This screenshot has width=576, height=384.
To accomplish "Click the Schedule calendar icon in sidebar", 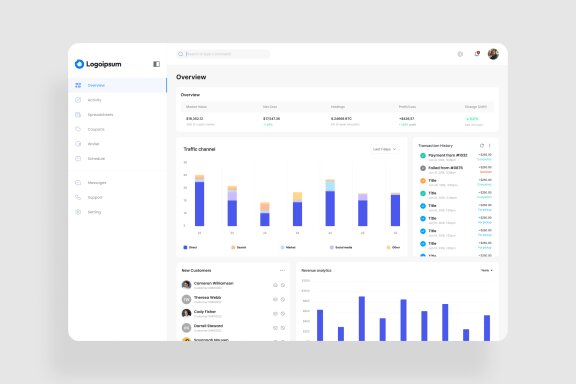I will (78, 158).
